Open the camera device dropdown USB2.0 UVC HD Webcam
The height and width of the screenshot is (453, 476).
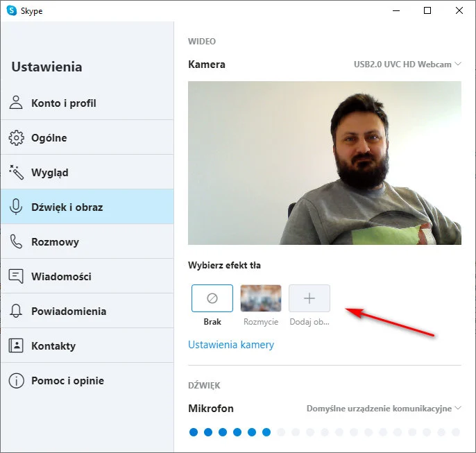click(x=407, y=65)
